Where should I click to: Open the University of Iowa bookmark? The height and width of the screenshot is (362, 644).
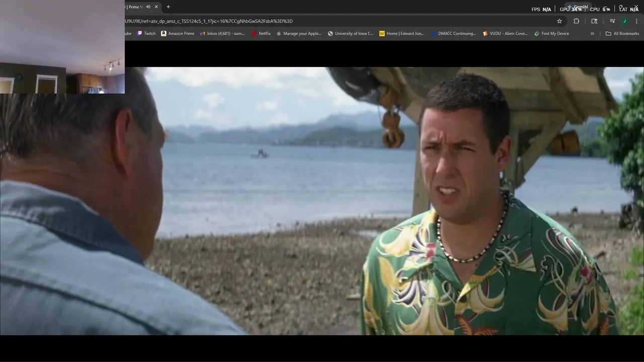[351, 34]
